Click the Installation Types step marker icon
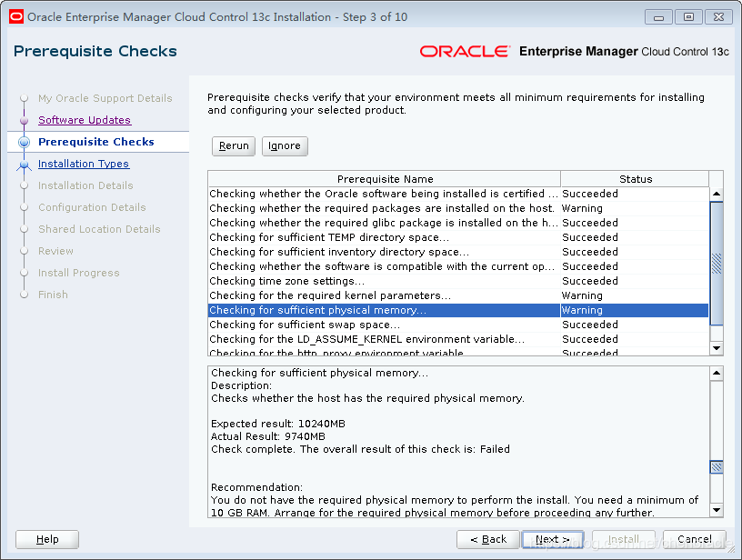Image resolution: width=742 pixels, height=560 pixels. click(25, 165)
